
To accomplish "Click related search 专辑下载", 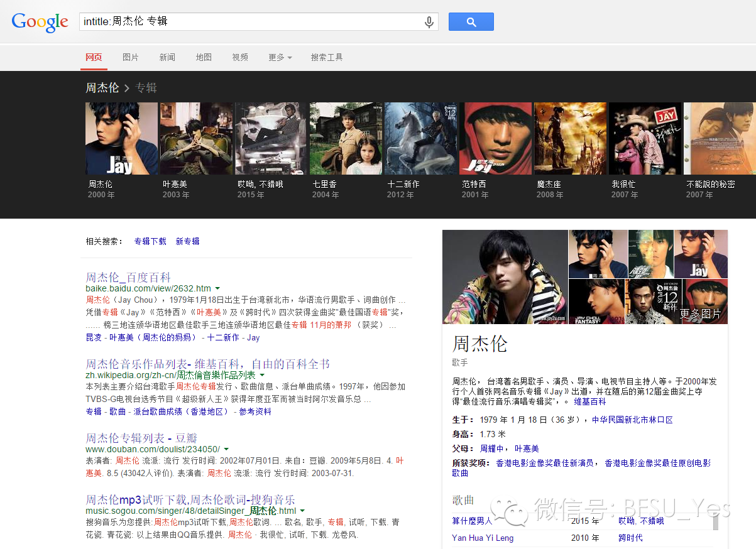I will [150, 241].
